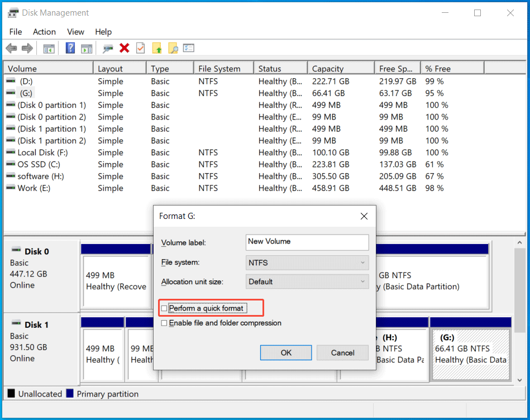Click the Forward navigation arrow
Image resolution: width=530 pixels, height=420 pixels.
click(27, 48)
